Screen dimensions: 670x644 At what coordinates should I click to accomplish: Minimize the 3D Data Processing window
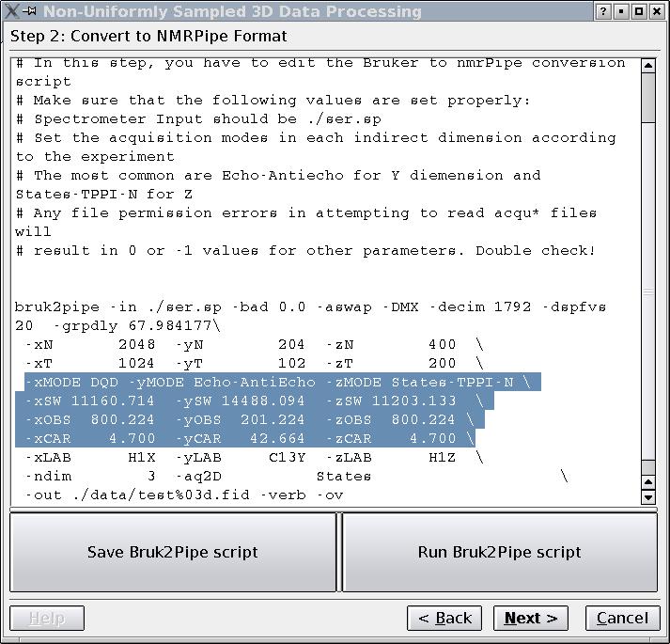point(621,11)
